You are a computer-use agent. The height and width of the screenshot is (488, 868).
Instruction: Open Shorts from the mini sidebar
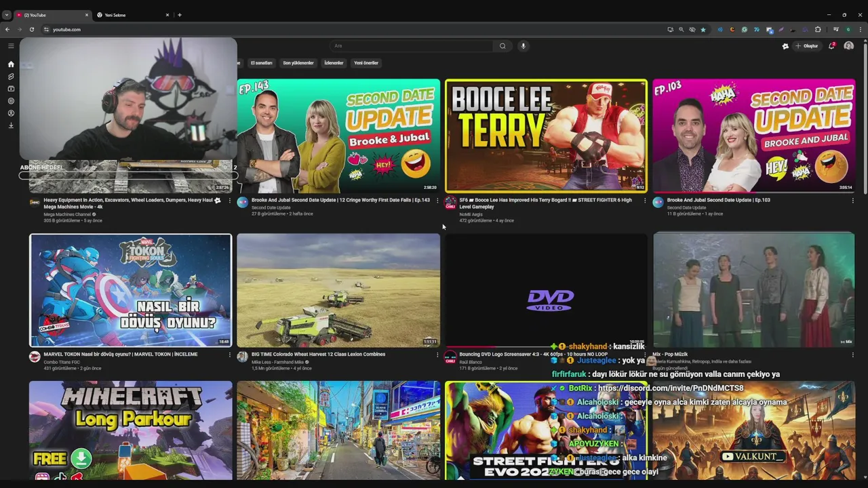11,77
